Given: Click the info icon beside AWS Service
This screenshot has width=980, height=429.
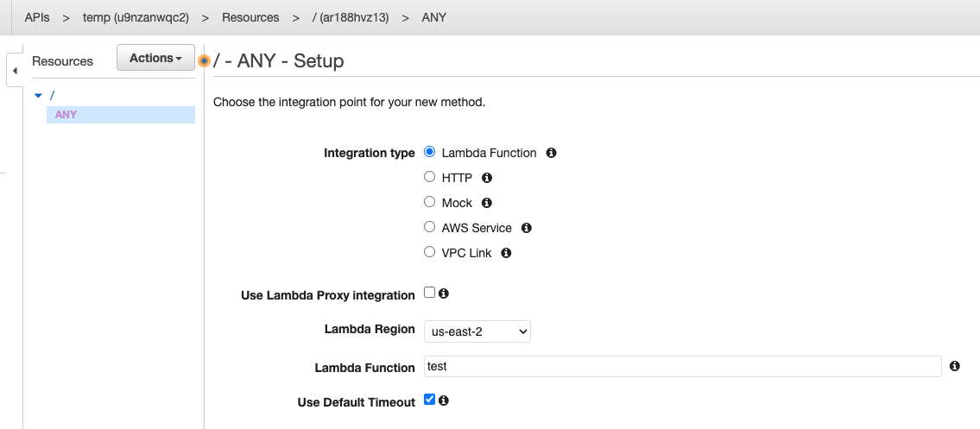Looking at the screenshot, I should click(526, 228).
